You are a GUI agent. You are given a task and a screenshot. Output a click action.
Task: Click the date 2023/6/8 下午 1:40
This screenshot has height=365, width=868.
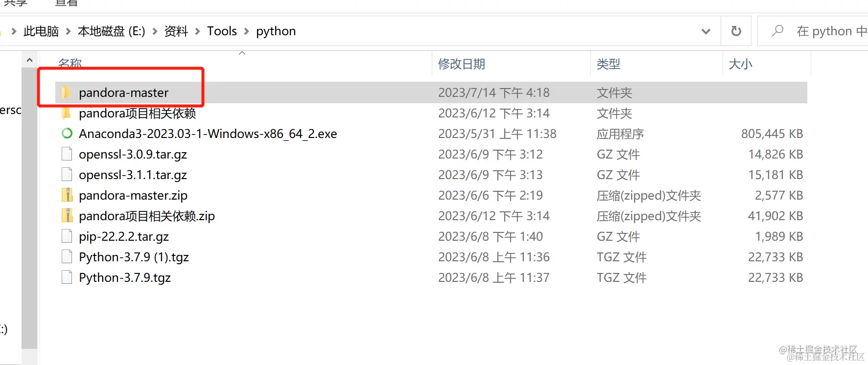491,236
